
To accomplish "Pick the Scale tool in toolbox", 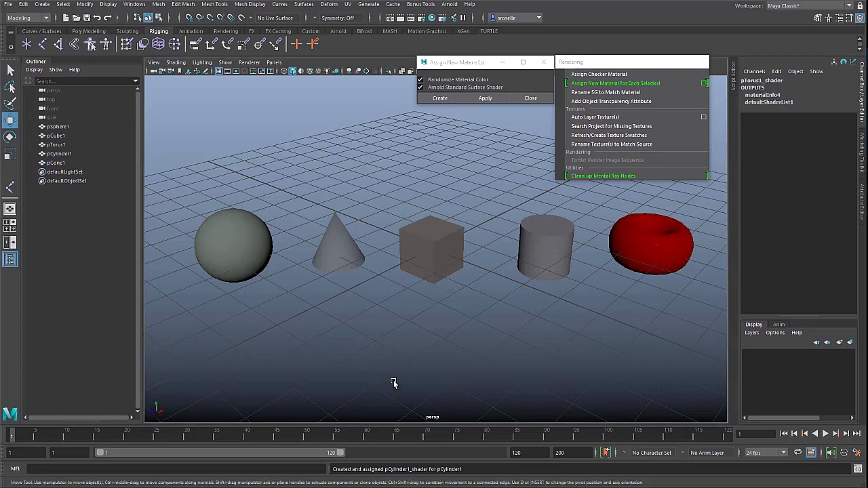I will [10, 155].
